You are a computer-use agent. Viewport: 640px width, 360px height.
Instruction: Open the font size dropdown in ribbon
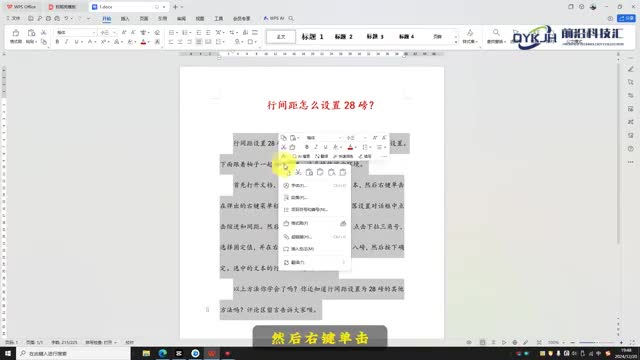coord(114,32)
